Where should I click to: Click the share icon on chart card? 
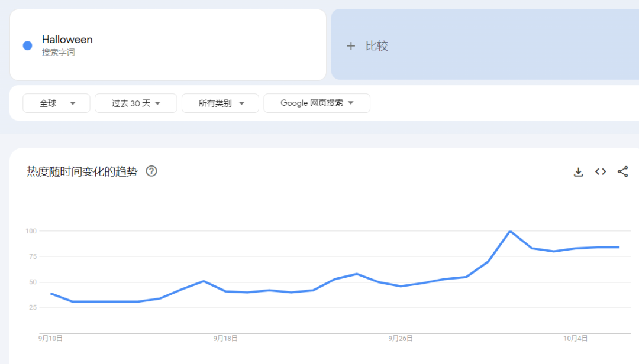[622, 172]
